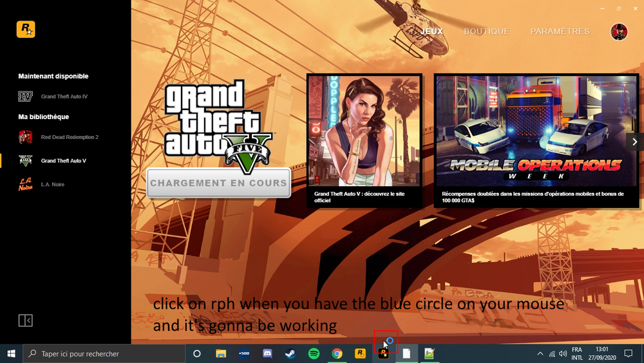Click the CHARGEMENT EN COURS button
The width and height of the screenshot is (644, 363).
point(218,183)
